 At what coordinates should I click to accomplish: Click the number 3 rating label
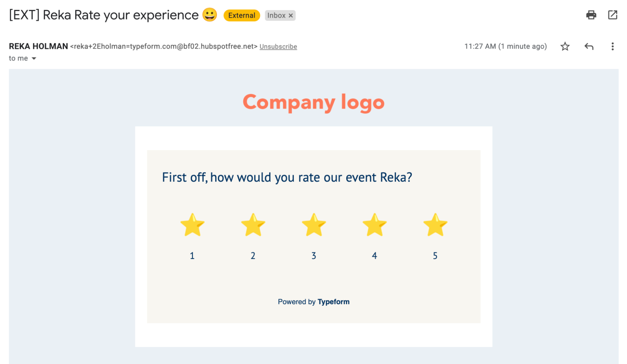tap(314, 256)
